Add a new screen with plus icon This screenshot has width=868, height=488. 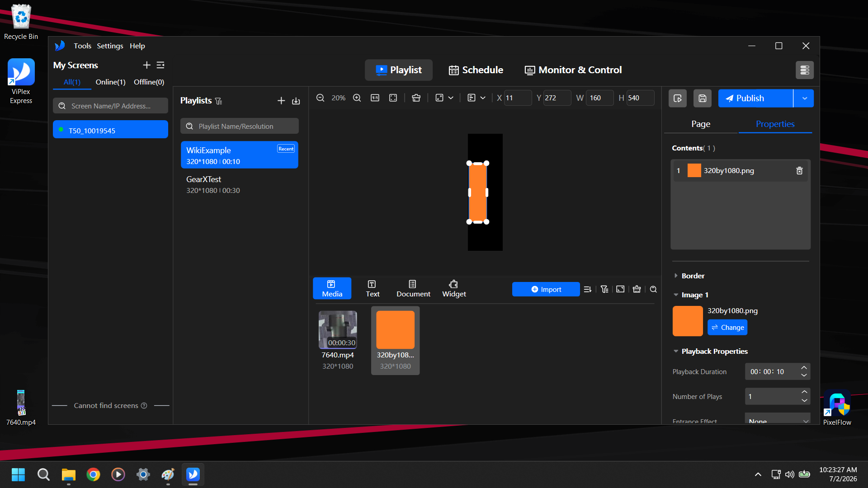[x=146, y=65]
